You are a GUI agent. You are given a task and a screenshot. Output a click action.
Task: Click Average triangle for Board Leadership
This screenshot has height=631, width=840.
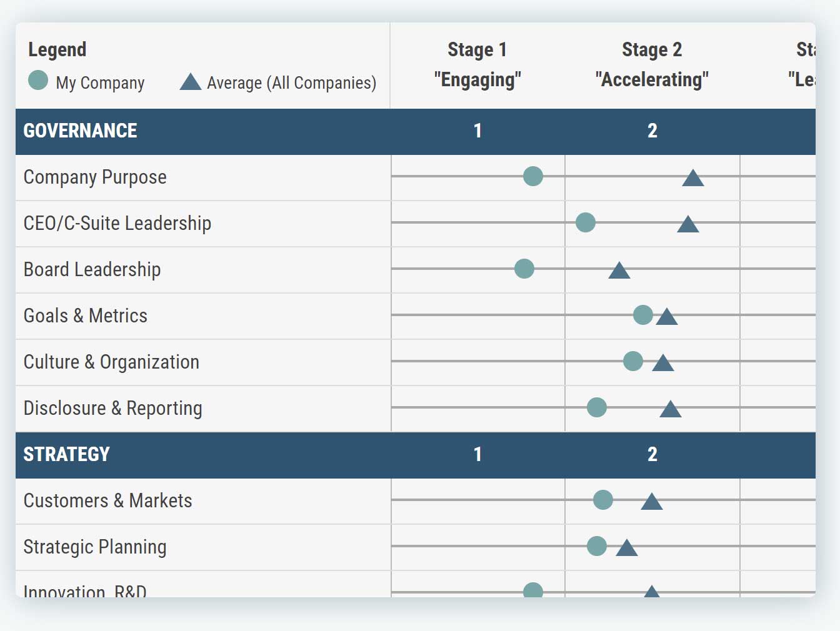point(619,271)
